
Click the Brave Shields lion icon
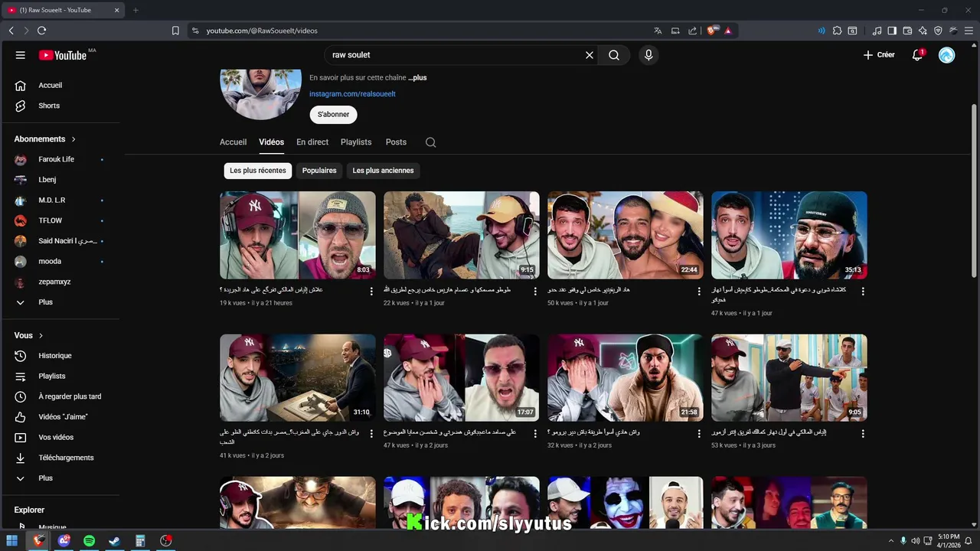click(x=712, y=31)
